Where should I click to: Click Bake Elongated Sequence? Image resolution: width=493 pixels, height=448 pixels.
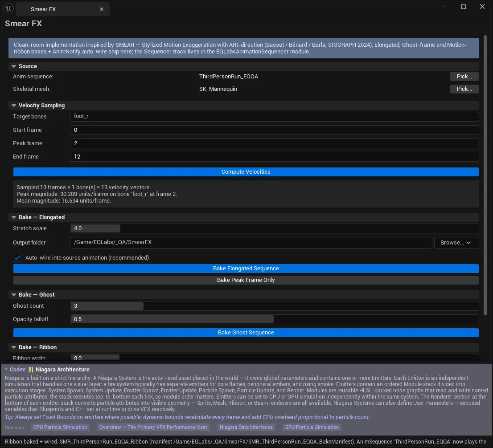[x=246, y=269]
